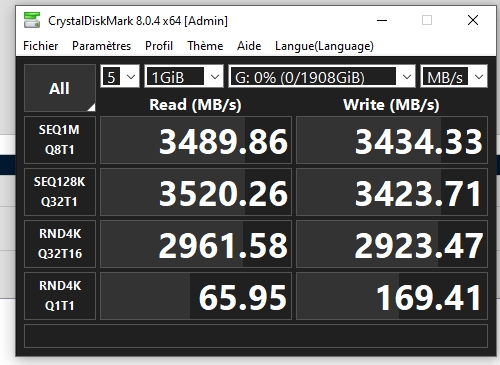Run all benchmarks with the All button
Screen dimensions: 500x365
[60, 88]
